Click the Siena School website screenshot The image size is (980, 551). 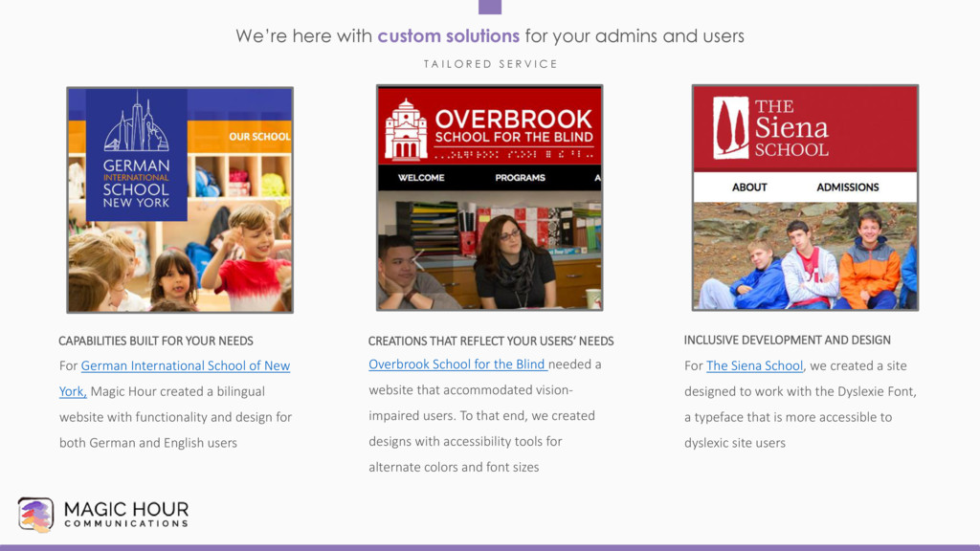coord(805,198)
